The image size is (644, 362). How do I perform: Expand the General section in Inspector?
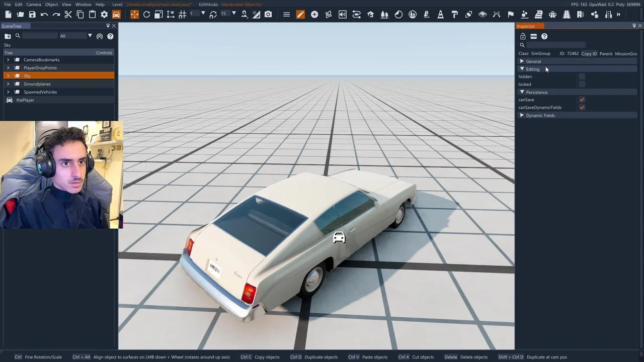coord(578,61)
